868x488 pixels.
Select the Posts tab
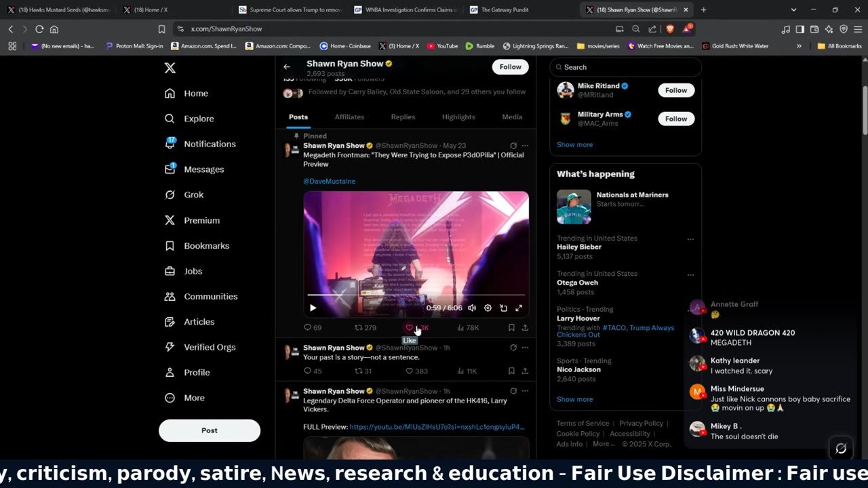[298, 117]
